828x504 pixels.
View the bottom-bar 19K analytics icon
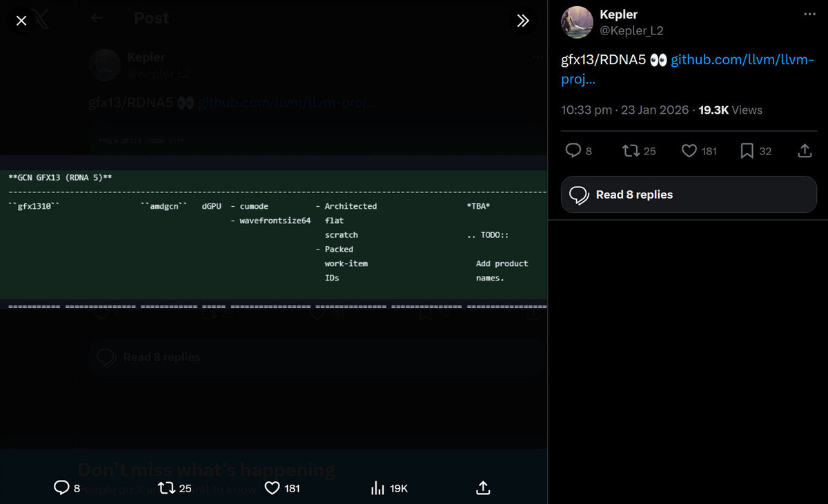coord(389,488)
